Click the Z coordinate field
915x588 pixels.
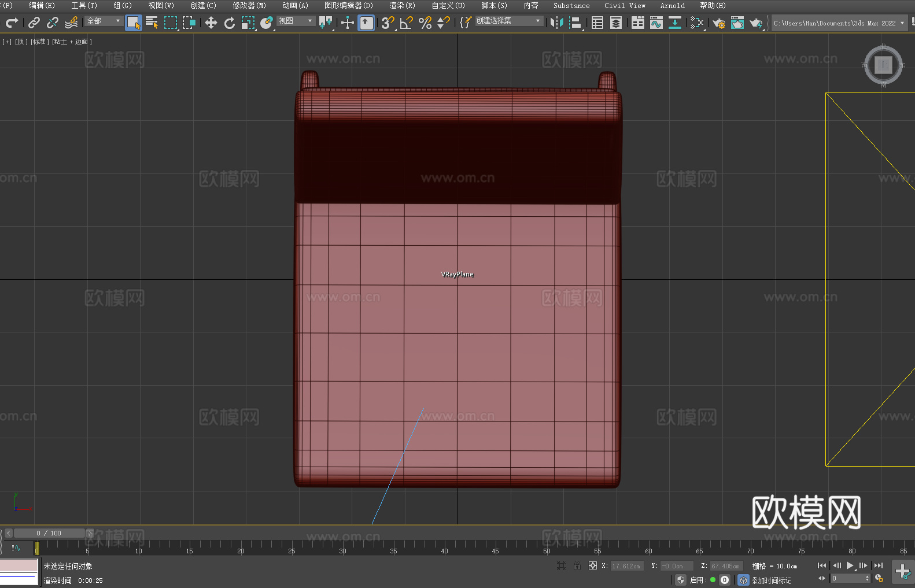click(x=726, y=566)
